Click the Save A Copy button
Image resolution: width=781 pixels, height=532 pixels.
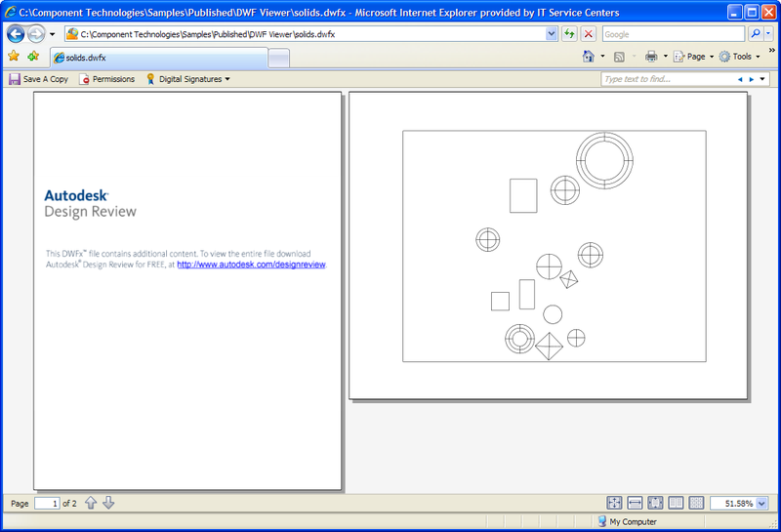pyautogui.click(x=39, y=79)
